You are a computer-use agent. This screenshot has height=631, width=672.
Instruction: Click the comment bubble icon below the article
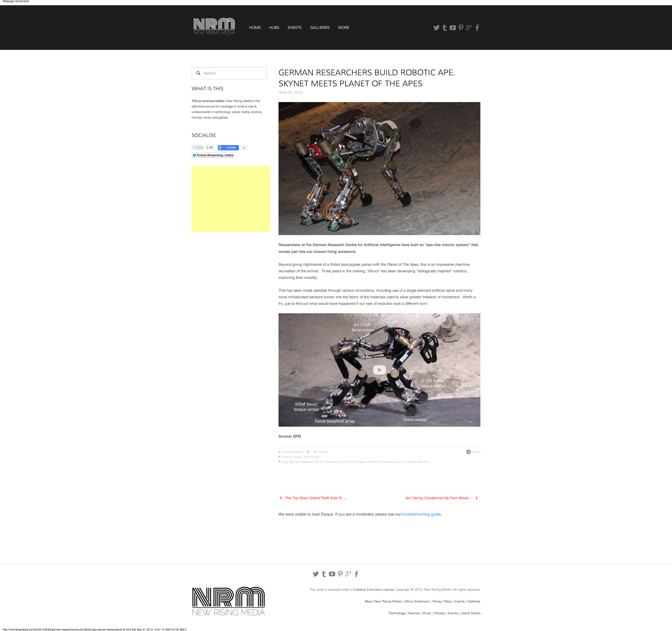coord(308,452)
